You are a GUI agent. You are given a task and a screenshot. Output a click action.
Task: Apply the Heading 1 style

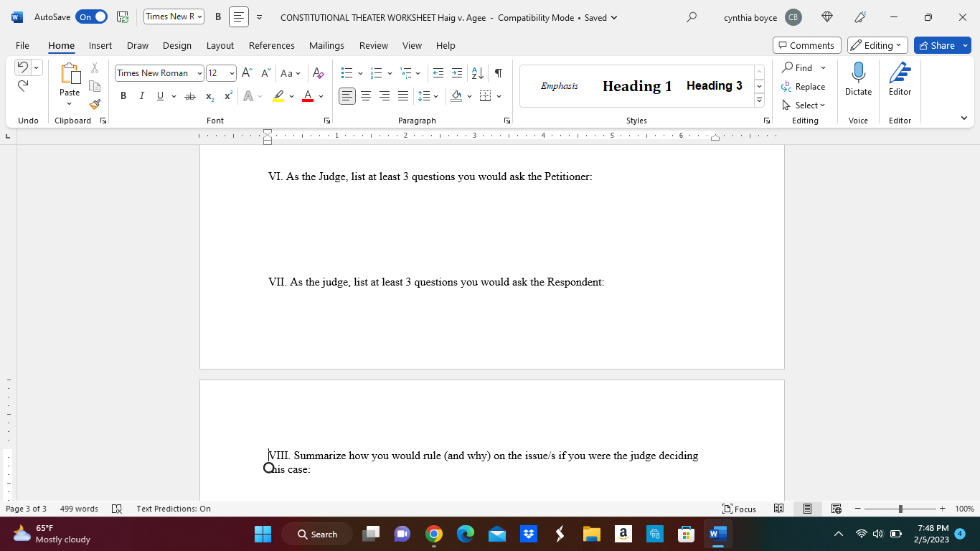(x=637, y=86)
